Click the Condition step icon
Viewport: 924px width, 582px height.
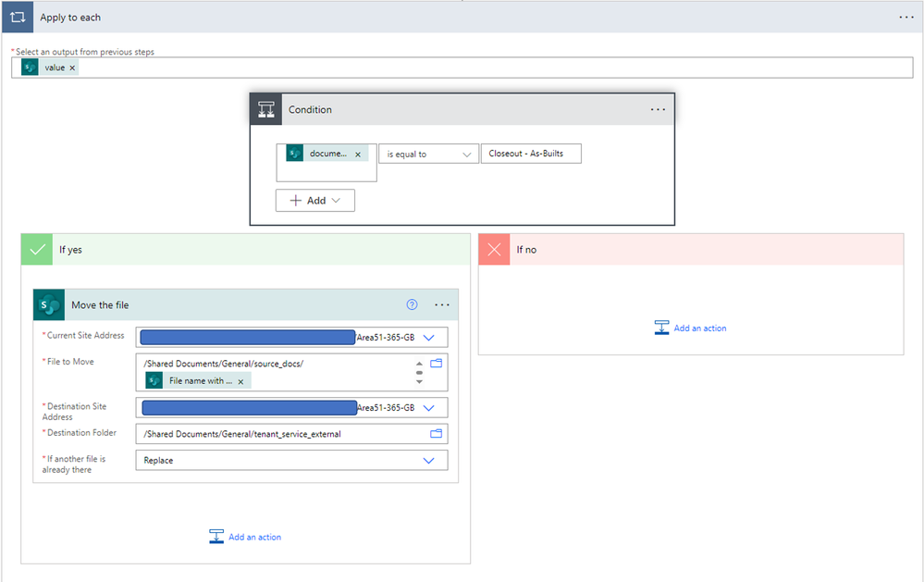tap(266, 109)
